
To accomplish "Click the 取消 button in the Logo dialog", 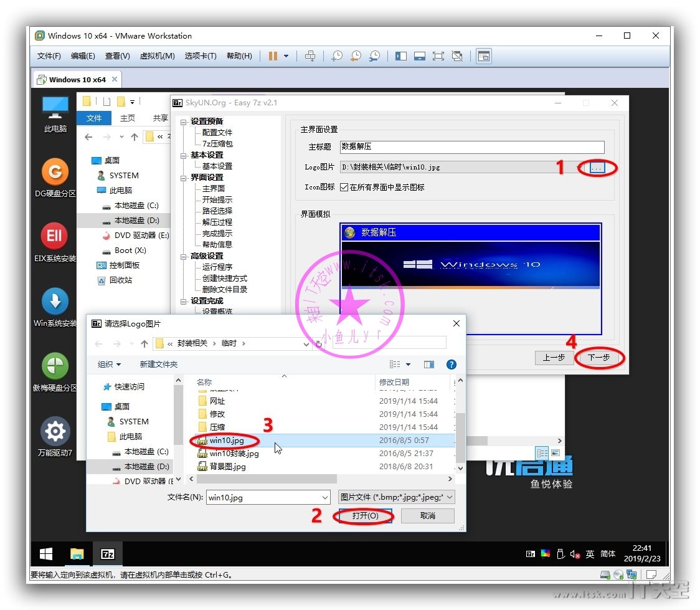I will [428, 516].
